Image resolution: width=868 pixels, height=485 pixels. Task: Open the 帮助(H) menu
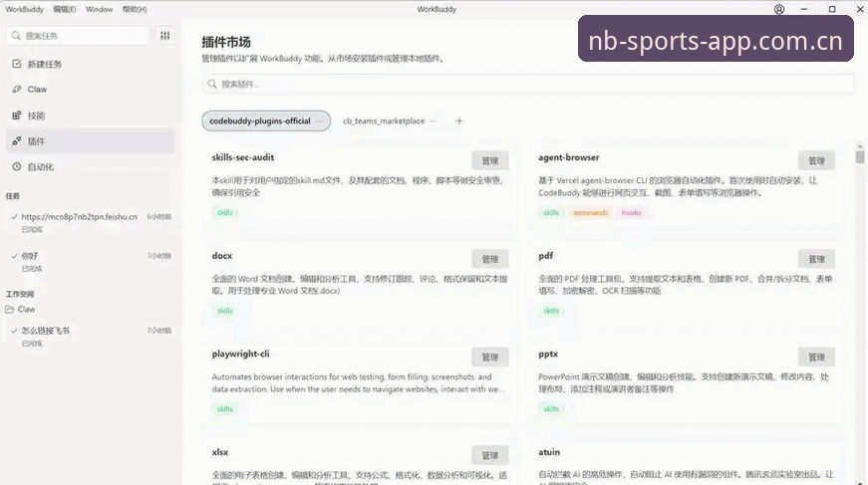[x=135, y=9]
